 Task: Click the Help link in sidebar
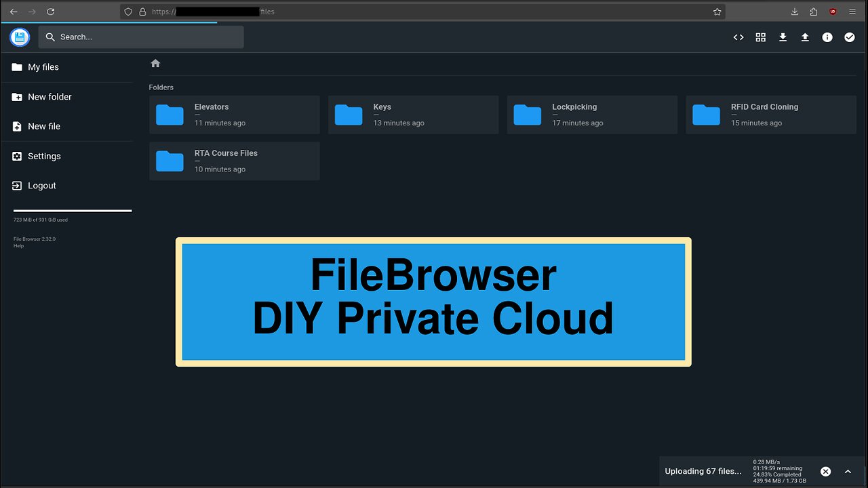click(18, 246)
